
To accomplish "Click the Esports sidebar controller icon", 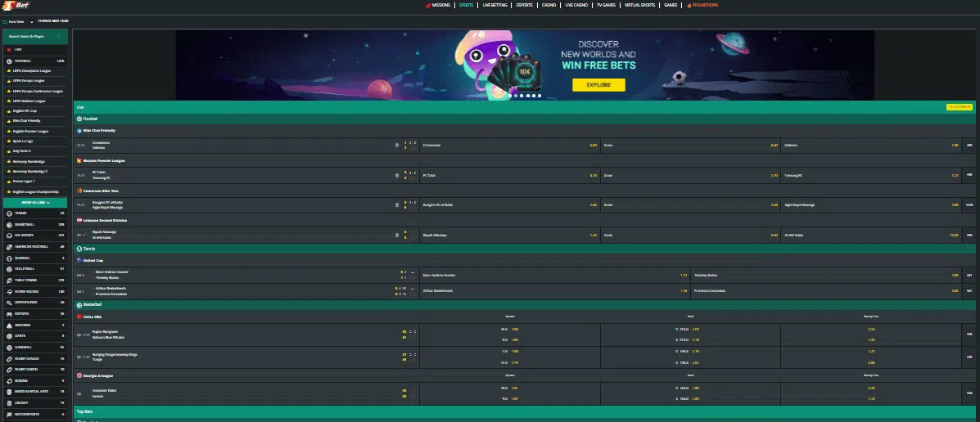I will click(x=9, y=314).
